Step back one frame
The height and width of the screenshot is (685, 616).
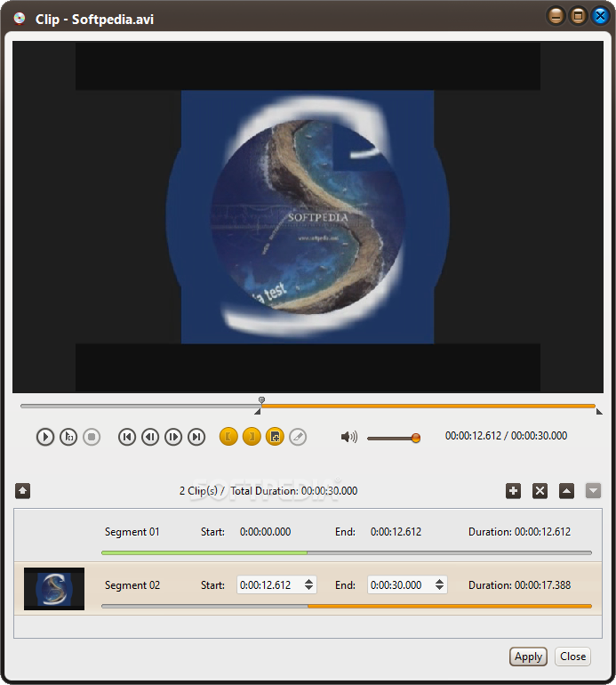click(x=150, y=437)
